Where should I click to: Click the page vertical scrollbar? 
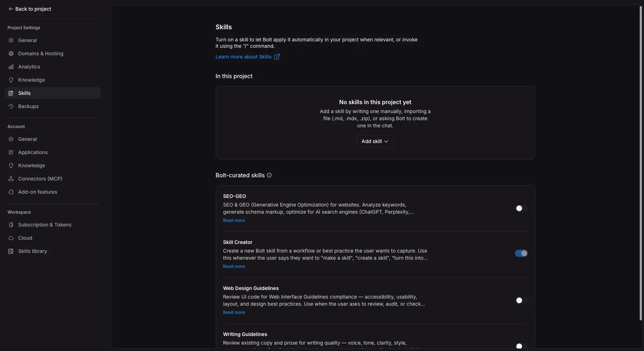(640, 163)
